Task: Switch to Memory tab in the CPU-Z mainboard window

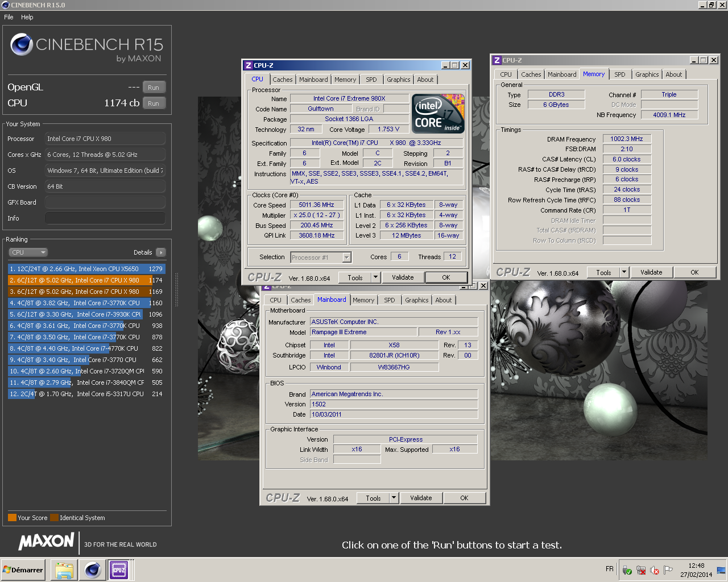Action: click(x=363, y=300)
